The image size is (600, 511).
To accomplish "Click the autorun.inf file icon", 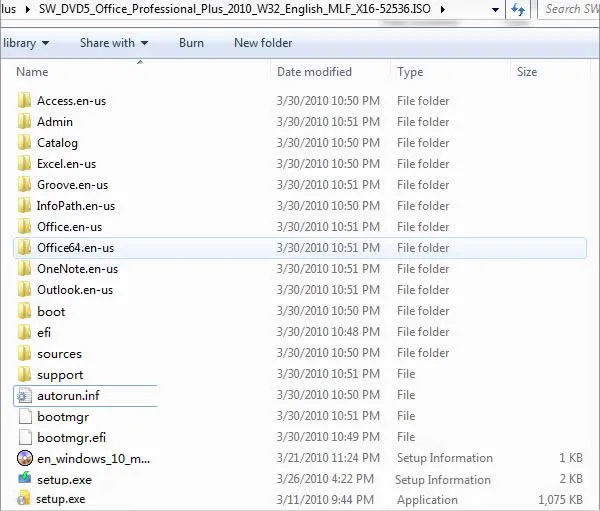I will [x=25, y=396].
